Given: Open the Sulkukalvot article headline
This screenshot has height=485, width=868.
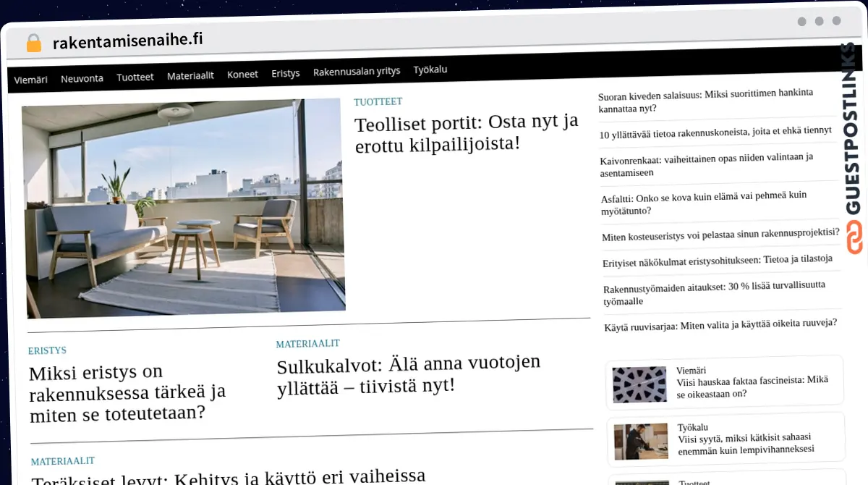Looking at the screenshot, I should 409,375.
